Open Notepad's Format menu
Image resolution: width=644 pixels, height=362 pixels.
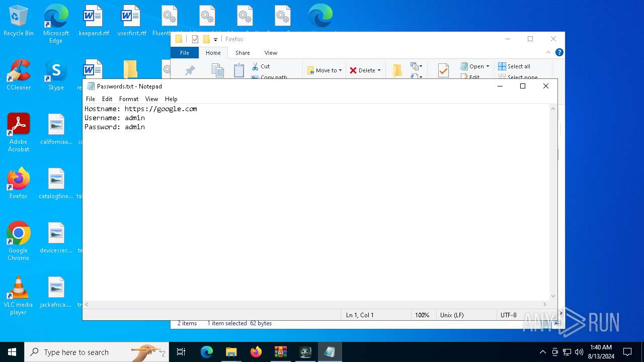128,99
